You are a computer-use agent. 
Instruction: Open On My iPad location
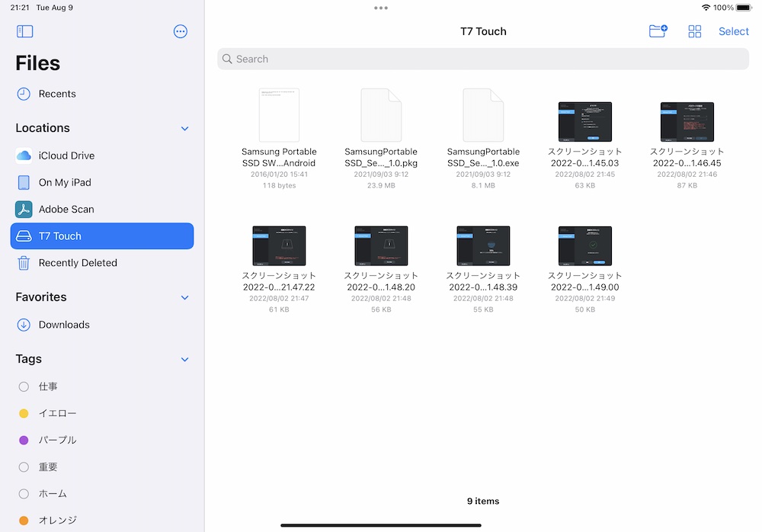[x=101, y=182]
